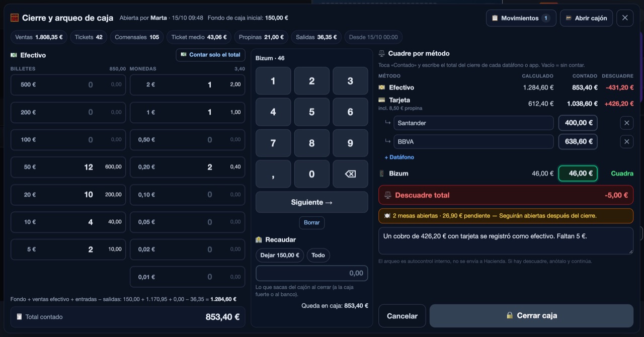The width and height of the screenshot is (644, 337).
Task: Select the 0,01 € coins count field
Action: tap(187, 277)
